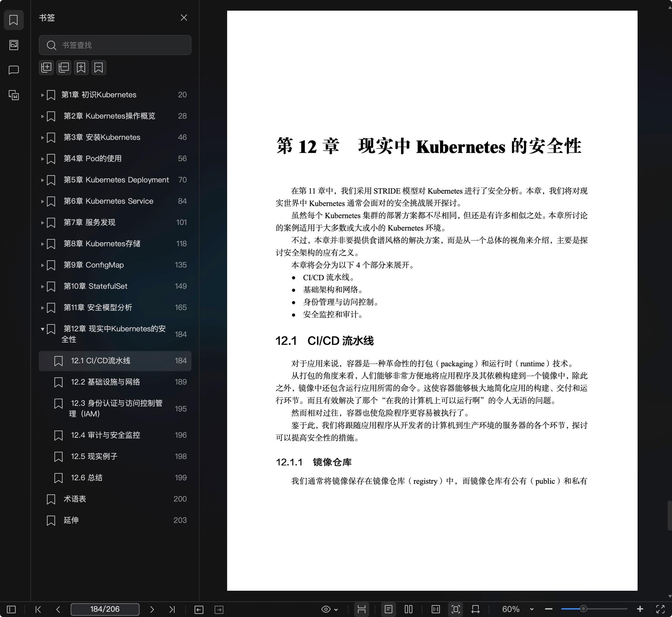Click the go back to previous view icon

pyautogui.click(x=199, y=609)
